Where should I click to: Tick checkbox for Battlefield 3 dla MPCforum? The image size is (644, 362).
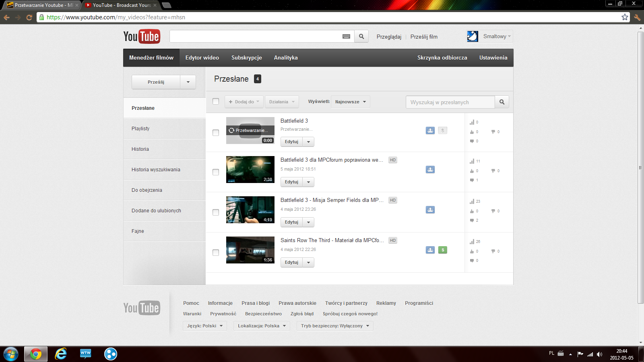click(216, 172)
